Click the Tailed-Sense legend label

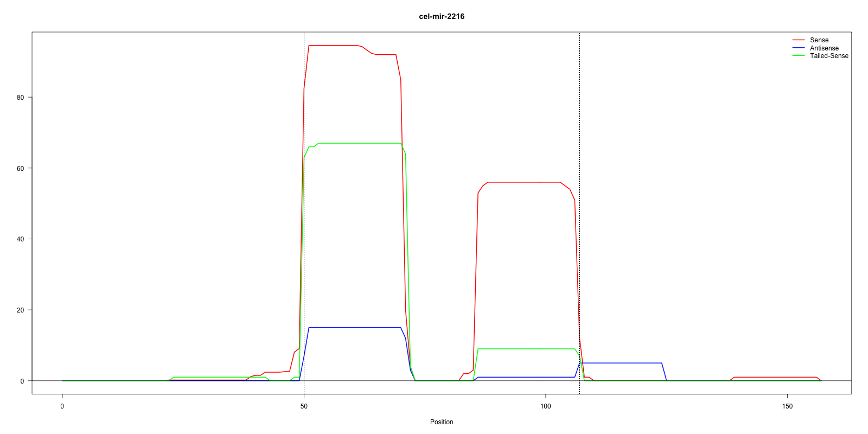click(828, 56)
